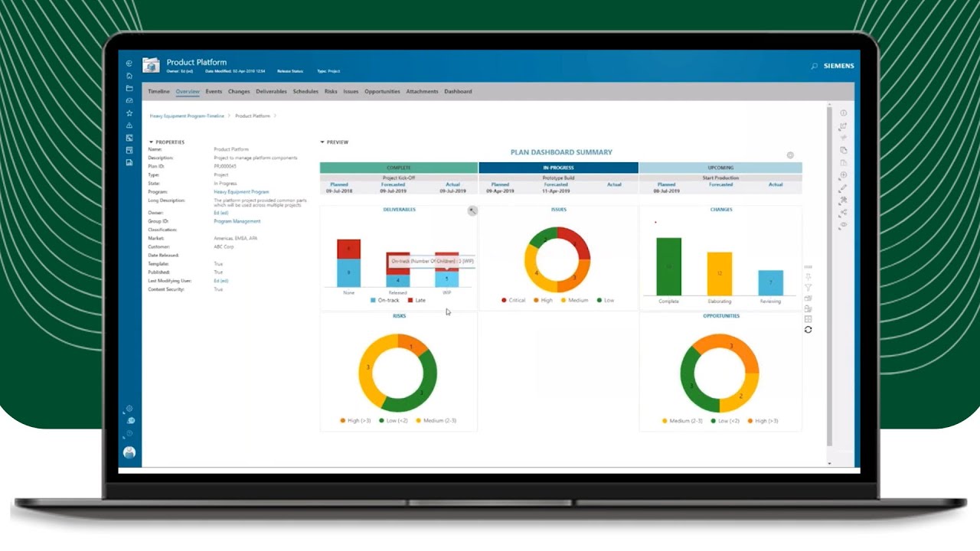Open the Inbox icon in left sidebar
980x551 pixels.
click(x=129, y=100)
